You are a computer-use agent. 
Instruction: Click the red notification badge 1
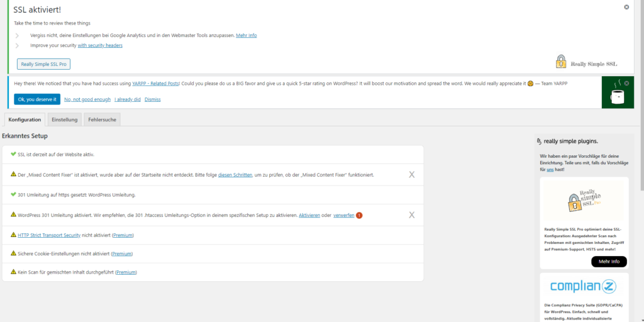coord(359,215)
